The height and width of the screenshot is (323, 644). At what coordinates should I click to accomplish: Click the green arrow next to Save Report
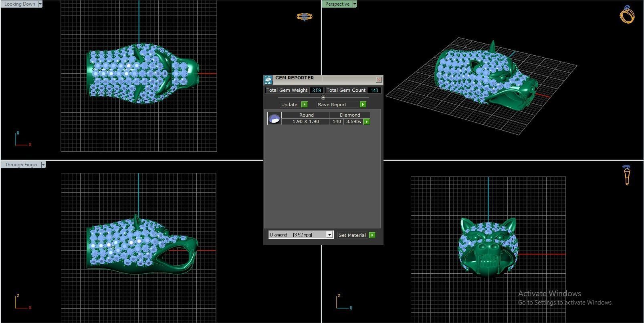[x=363, y=105]
